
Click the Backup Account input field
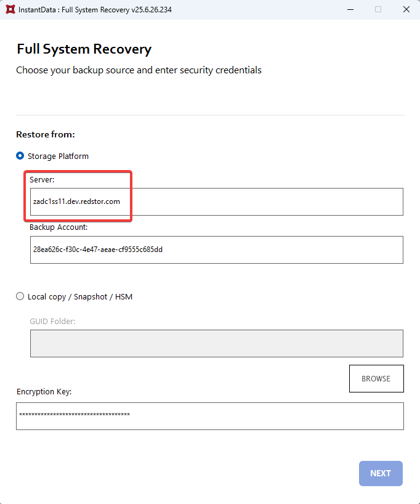[x=217, y=250]
